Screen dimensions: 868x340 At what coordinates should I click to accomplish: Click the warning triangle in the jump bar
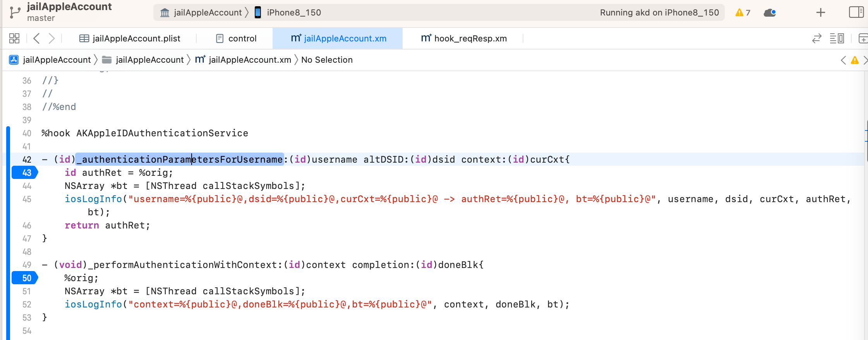coord(855,60)
